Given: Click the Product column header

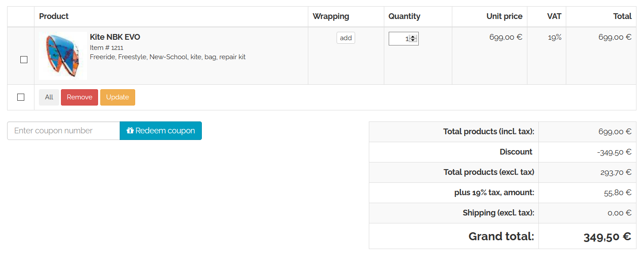Looking at the screenshot, I should (x=54, y=16).
